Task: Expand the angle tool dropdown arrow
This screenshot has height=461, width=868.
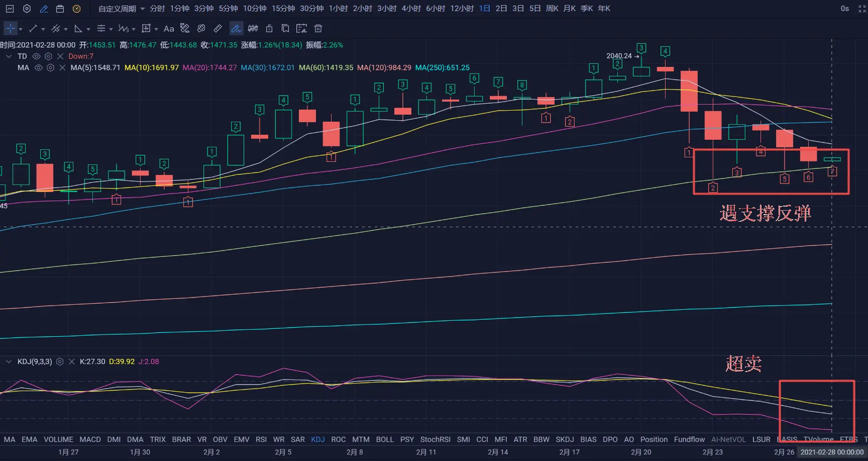Action: [88, 29]
